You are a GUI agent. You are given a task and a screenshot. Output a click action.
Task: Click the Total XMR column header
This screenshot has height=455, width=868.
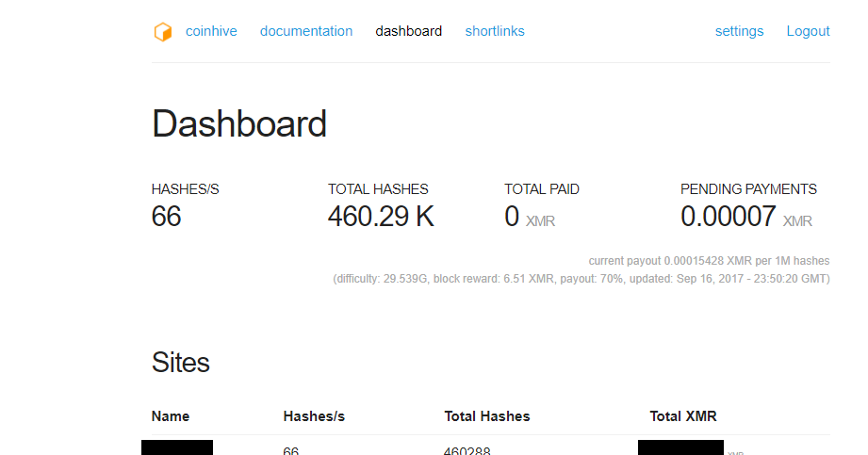click(683, 416)
